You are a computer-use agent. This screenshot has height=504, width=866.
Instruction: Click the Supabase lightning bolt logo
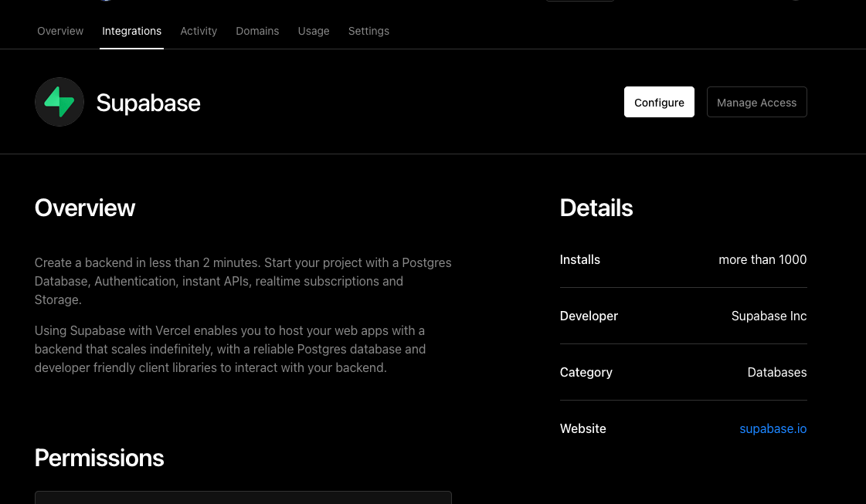[x=59, y=102]
